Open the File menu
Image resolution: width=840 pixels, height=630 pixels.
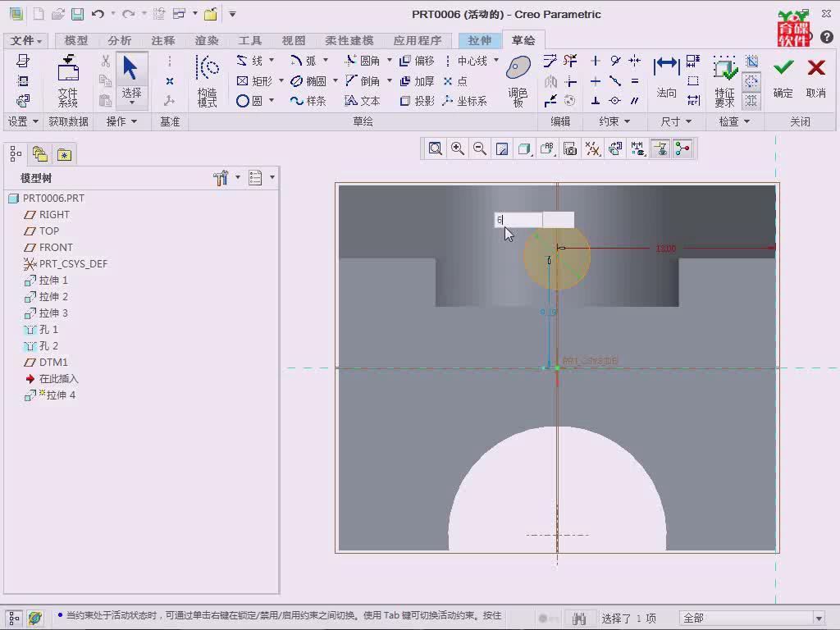[25, 41]
